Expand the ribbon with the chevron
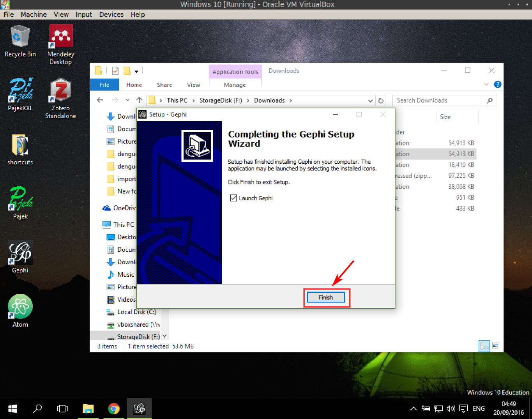 [x=486, y=84]
